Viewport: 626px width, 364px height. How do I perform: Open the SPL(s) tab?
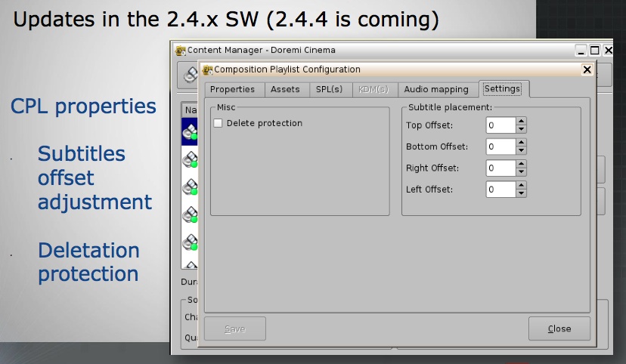click(330, 89)
